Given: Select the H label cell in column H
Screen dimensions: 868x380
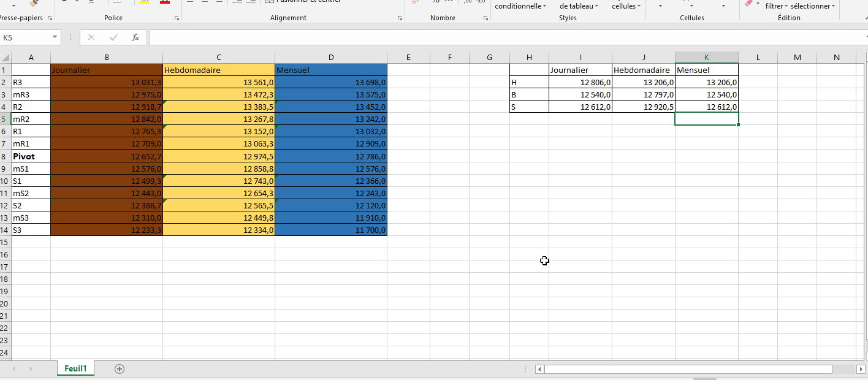Looking at the screenshot, I should (530, 82).
